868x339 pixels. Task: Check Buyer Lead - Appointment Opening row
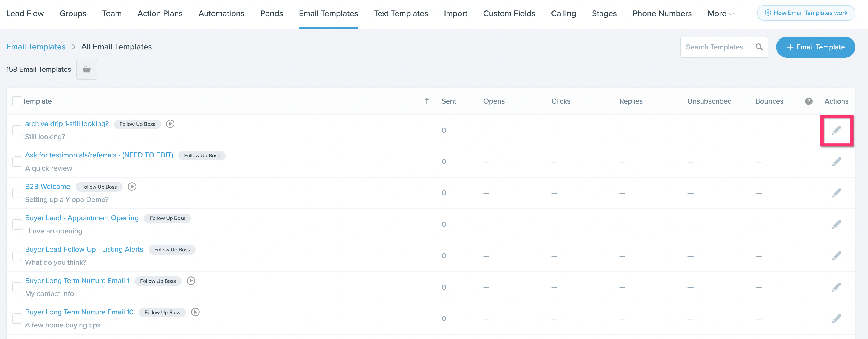point(17,224)
